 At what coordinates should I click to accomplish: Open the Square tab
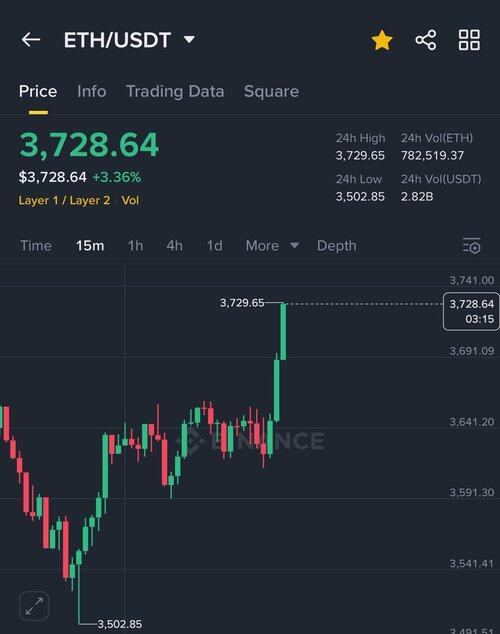coord(272,91)
